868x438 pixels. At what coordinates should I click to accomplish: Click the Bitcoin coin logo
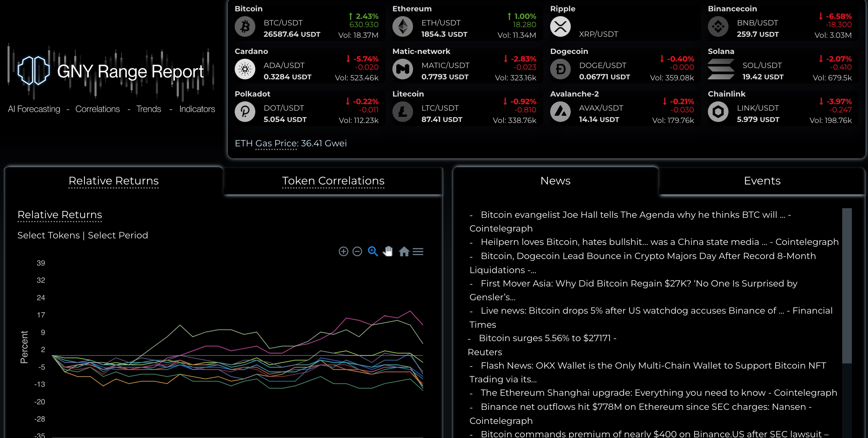[x=245, y=27]
